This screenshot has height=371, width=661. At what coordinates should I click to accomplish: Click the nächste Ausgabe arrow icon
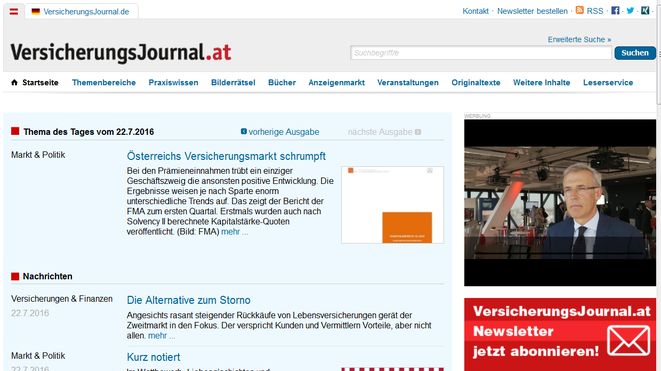coord(418,132)
